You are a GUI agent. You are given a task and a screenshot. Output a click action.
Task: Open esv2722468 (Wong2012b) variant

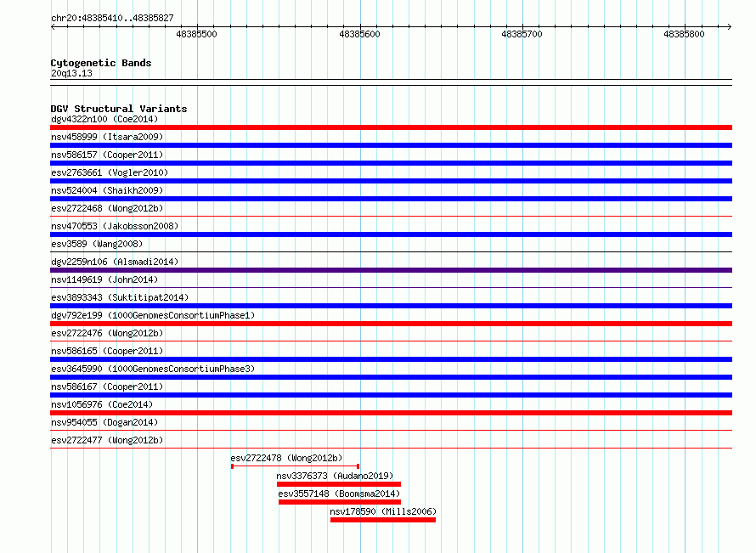(107, 208)
